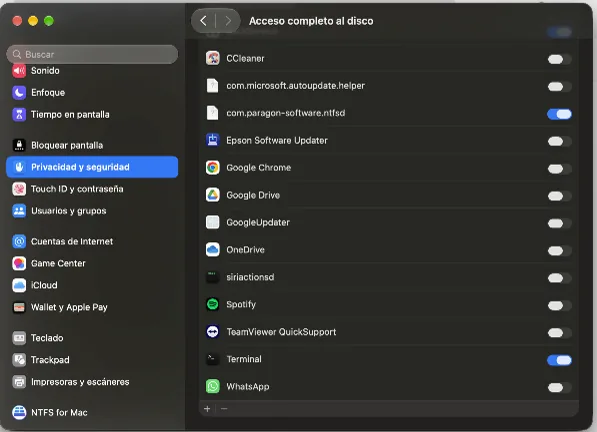Click the Impresoras y escáneres printer icon
The height and width of the screenshot is (432, 597).
(19, 382)
